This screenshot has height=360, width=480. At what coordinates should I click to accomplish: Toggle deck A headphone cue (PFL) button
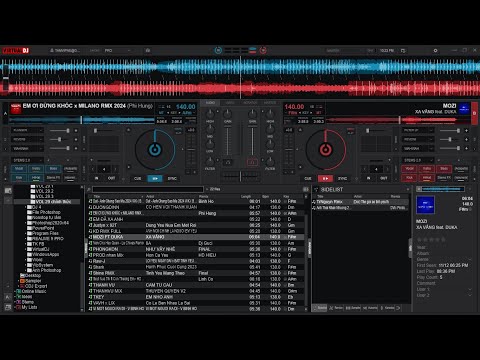click(228, 162)
